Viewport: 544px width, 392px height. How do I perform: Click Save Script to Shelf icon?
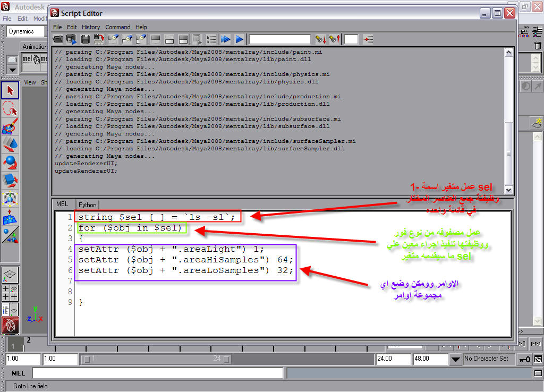click(x=99, y=39)
